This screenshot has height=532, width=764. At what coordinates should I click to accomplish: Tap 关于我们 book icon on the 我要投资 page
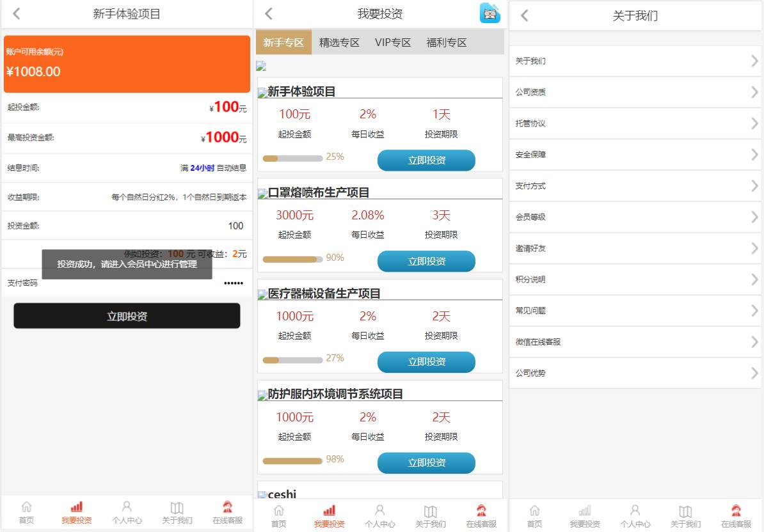431,511
